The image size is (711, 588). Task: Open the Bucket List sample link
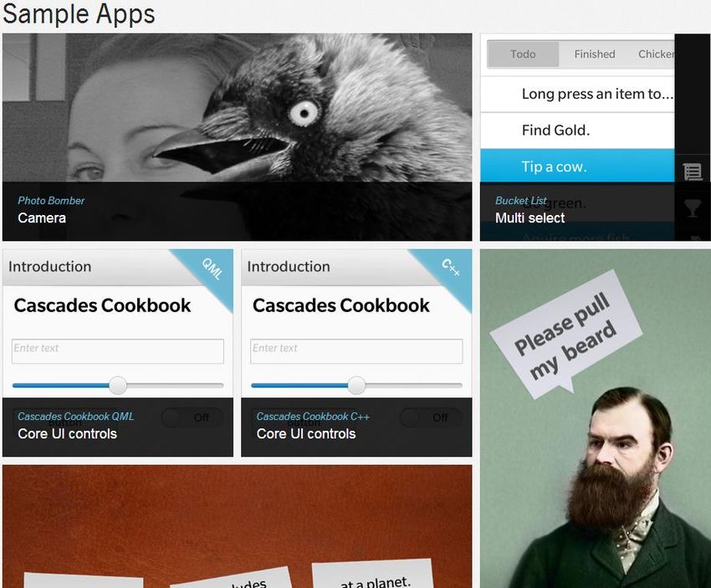pyautogui.click(x=520, y=201)
